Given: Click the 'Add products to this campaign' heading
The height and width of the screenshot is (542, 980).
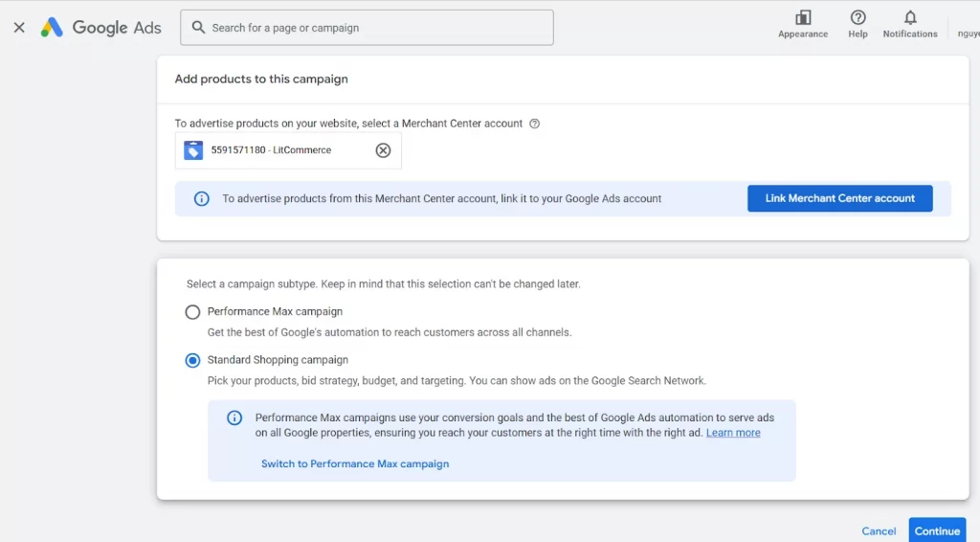Looking at the screenshot, I should click(261, 79).
